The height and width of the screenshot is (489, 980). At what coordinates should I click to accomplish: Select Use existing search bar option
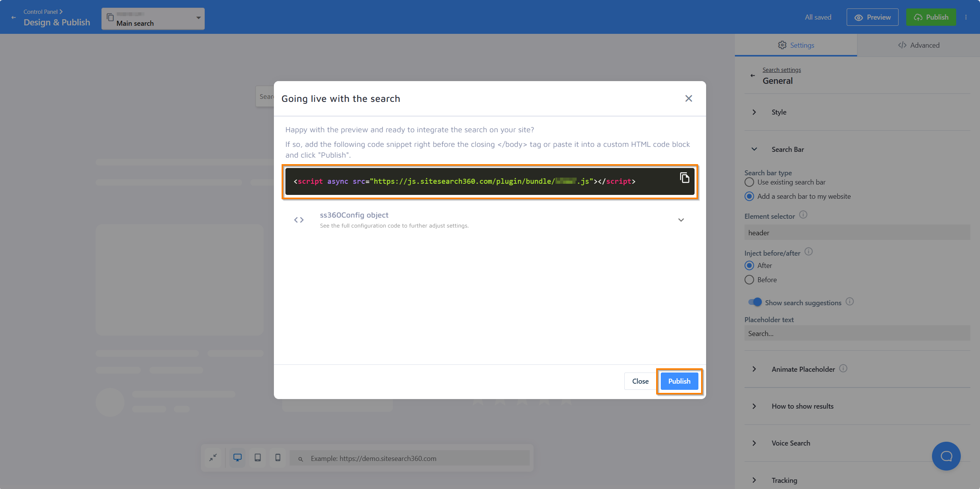click(749, 182)
